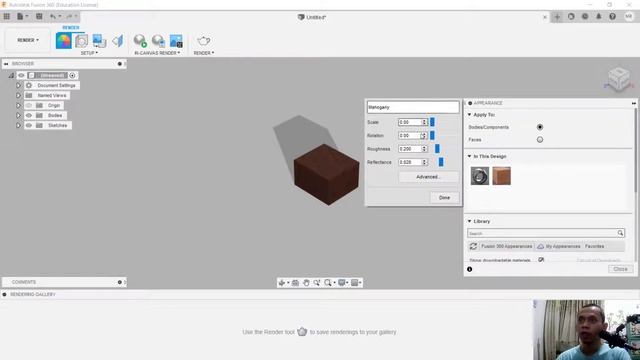Select the steel appearance thumbnail
This screenshot has width=640, height=360.
480,176
